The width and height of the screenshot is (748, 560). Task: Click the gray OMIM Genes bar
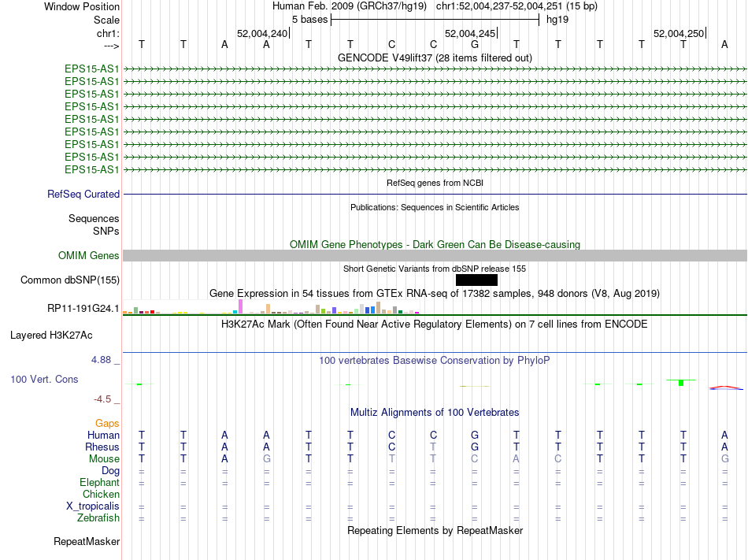pyautogui.click(x=435, y=256)
